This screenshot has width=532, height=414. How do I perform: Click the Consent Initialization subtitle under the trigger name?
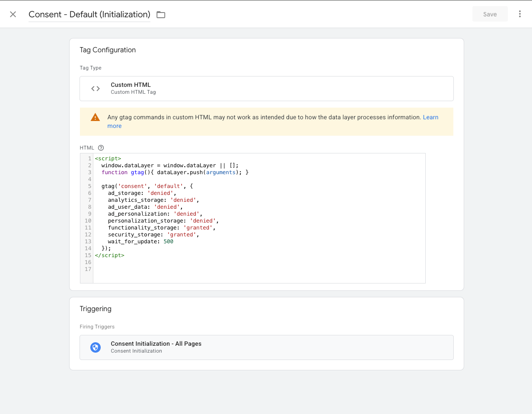[136, 351]
